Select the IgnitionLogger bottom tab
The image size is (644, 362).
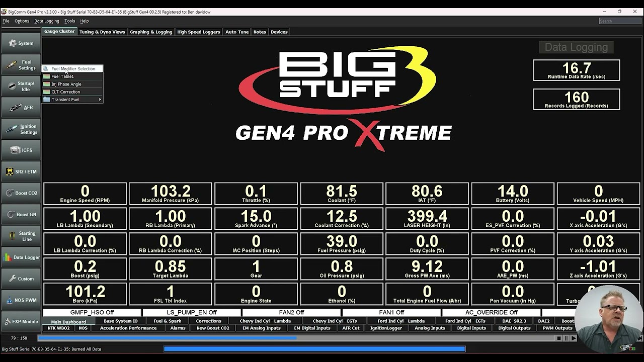pyautogui.click(x=386, y=328)
